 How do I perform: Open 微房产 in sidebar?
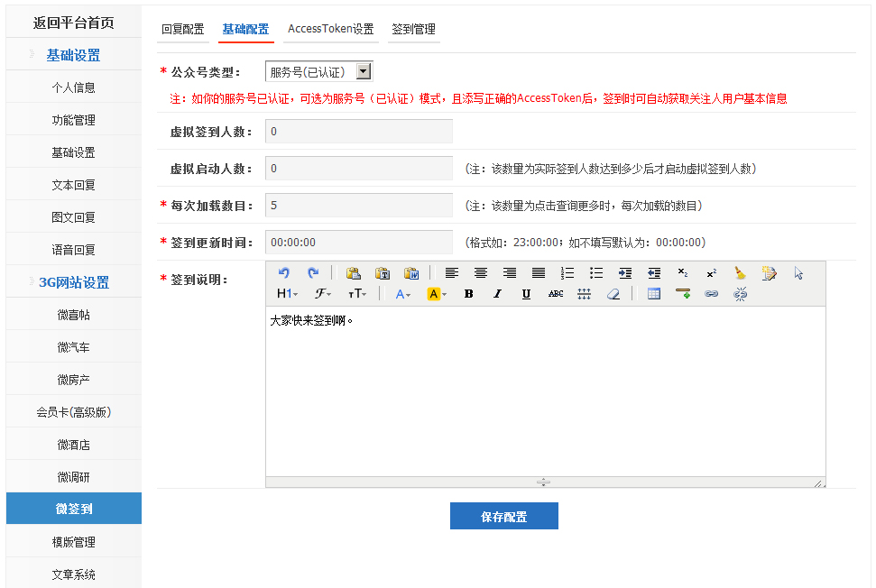(73, 379)
